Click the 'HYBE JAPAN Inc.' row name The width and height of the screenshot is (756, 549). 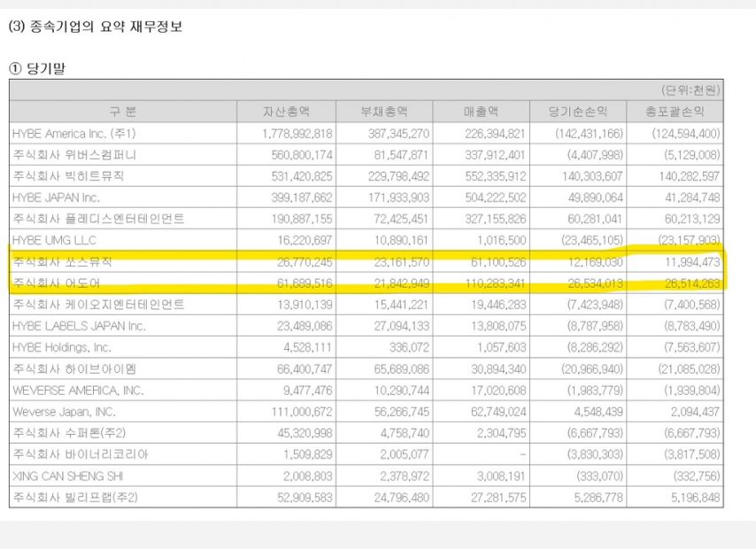click(x=56, y=197)
